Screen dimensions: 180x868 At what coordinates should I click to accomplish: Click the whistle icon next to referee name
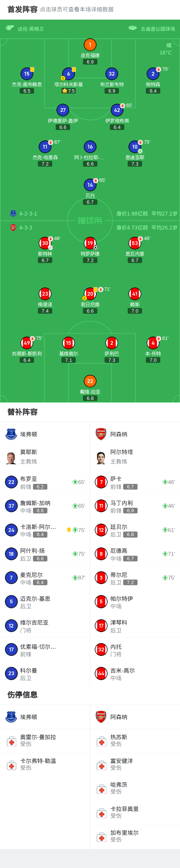tap(10, 28)
